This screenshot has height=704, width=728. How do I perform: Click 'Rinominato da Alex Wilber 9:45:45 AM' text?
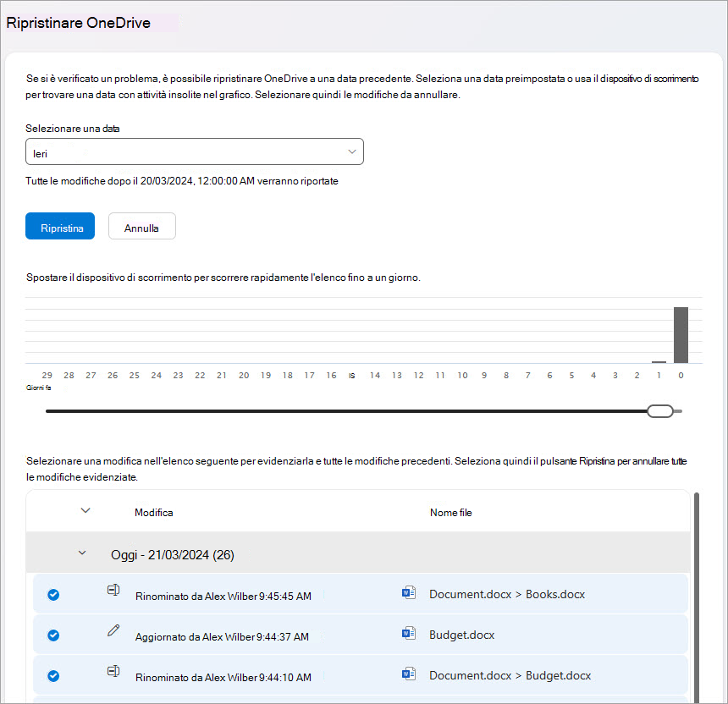pos(223,597)
